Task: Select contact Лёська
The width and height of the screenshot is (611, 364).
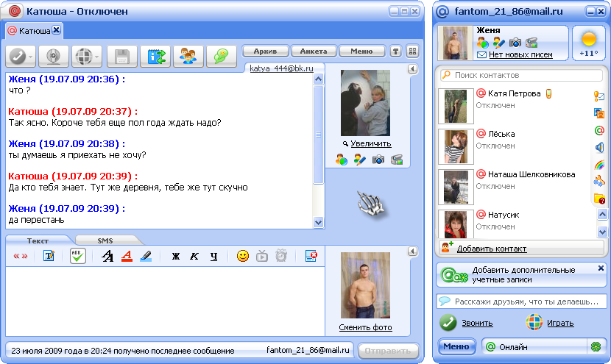Action: pyautogui.click(x=515, y=146)
